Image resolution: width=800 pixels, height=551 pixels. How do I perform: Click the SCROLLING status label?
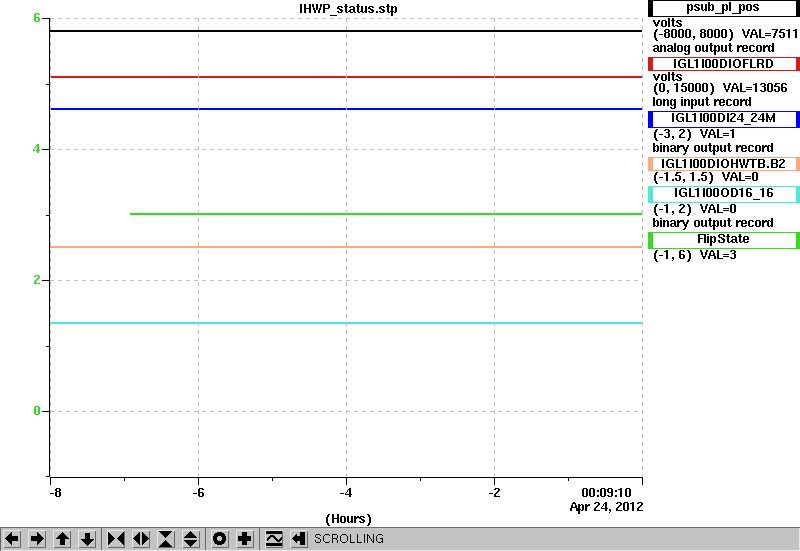348,539
